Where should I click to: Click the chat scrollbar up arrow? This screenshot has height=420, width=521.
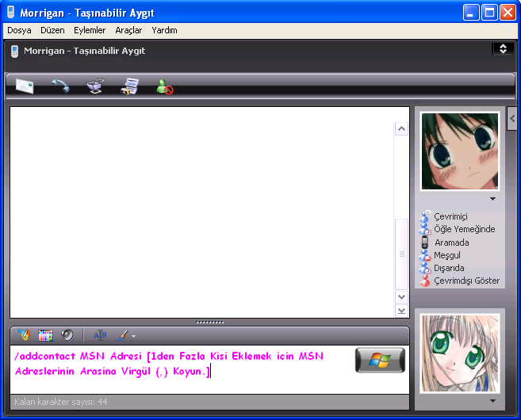[x=402, y=129]
